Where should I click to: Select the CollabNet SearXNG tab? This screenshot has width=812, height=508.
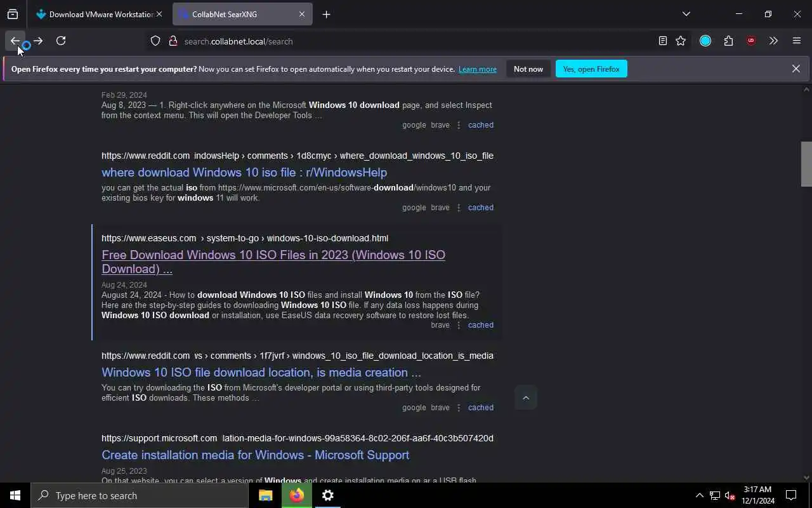coord(242,14)
